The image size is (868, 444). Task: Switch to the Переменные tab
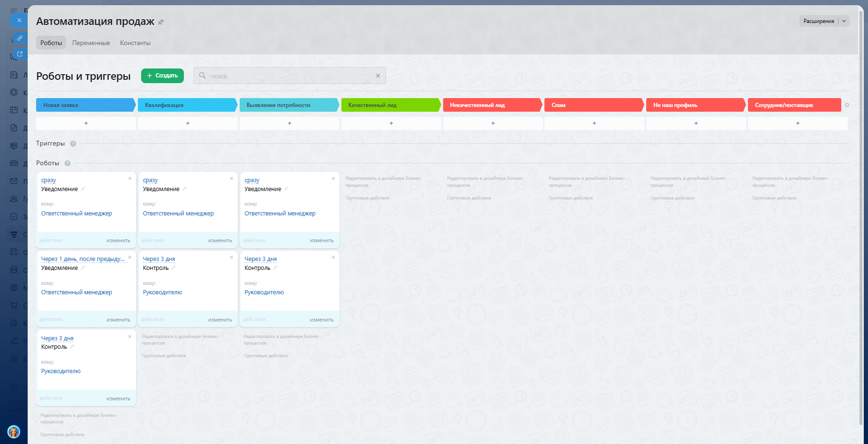[91, 43]
